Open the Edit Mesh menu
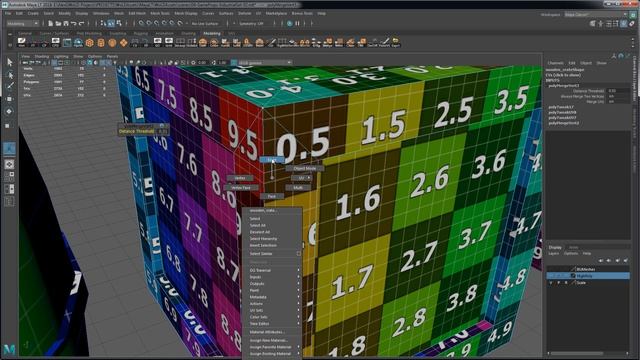Screen dimensions: 640x360 tap(137, 13)
